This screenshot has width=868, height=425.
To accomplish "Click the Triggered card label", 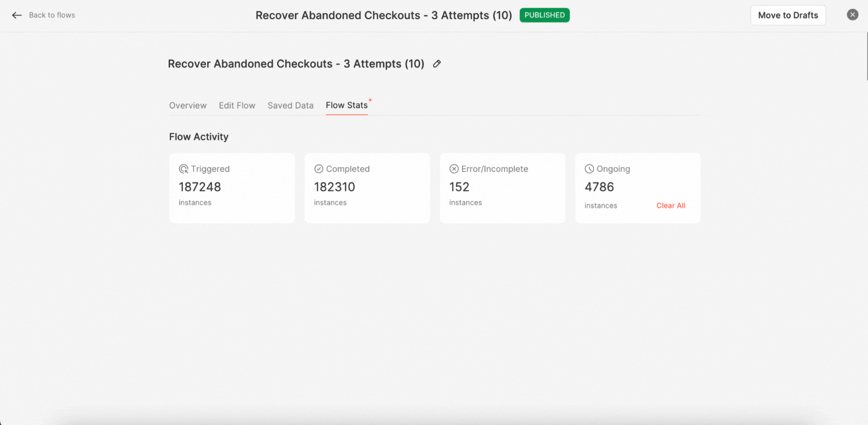I will pos(210,169).
